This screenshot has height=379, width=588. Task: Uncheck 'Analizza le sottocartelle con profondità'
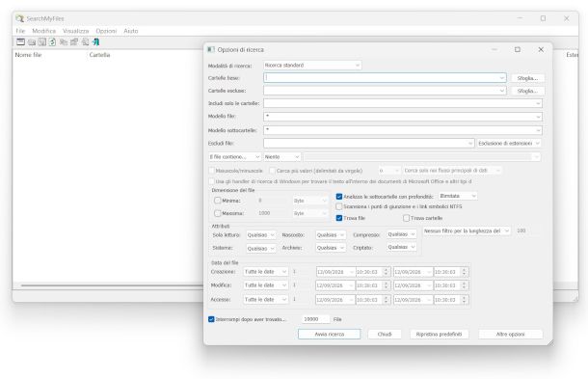click(339, 197)
